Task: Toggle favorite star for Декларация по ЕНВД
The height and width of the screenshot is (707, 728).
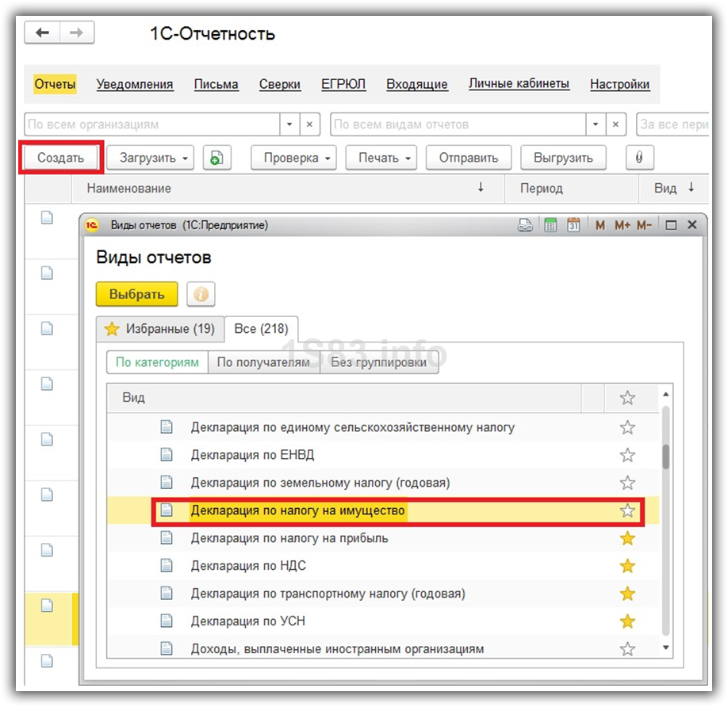Action: 627,455
